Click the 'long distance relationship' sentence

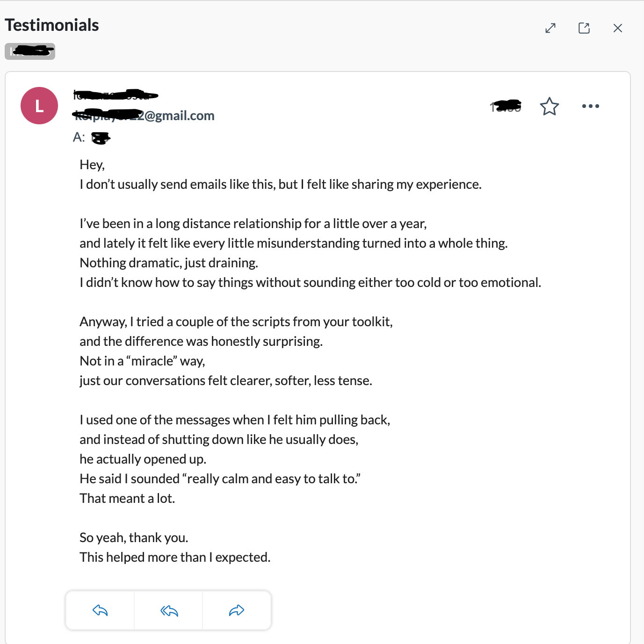253,223
